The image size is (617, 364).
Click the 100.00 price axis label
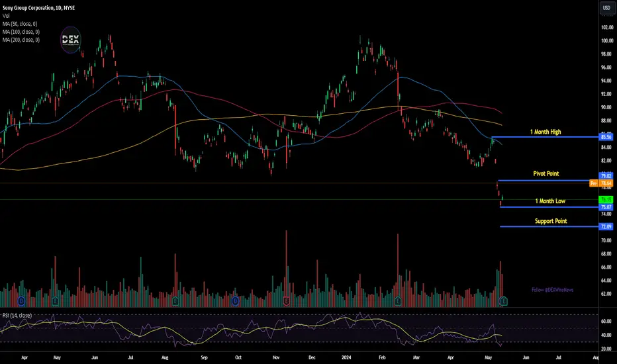click(607, 40)
